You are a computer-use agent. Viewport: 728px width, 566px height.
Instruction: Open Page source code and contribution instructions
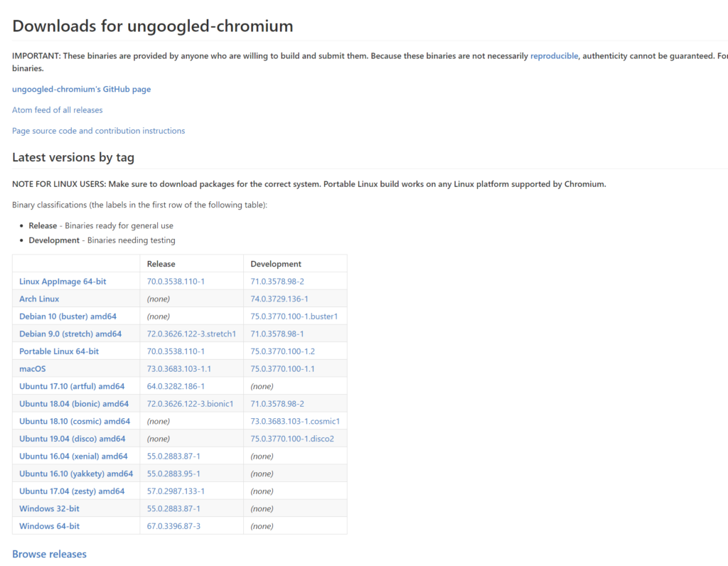pyautogui.click(x=98, y=131)
